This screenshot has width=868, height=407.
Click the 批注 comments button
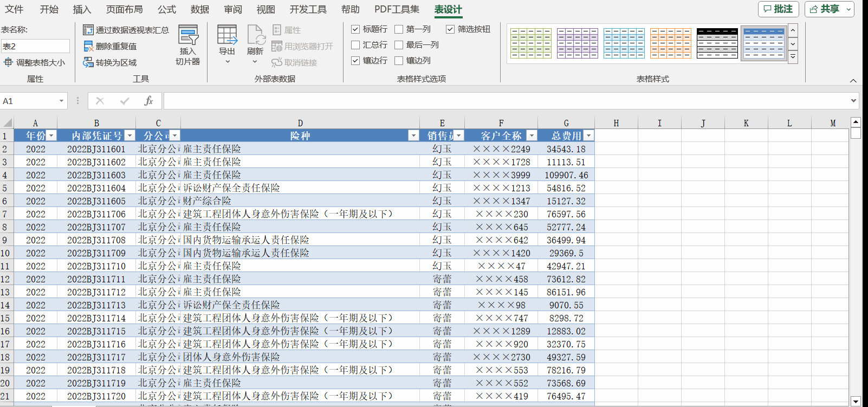pyautogui.click(x=778, y=9)
